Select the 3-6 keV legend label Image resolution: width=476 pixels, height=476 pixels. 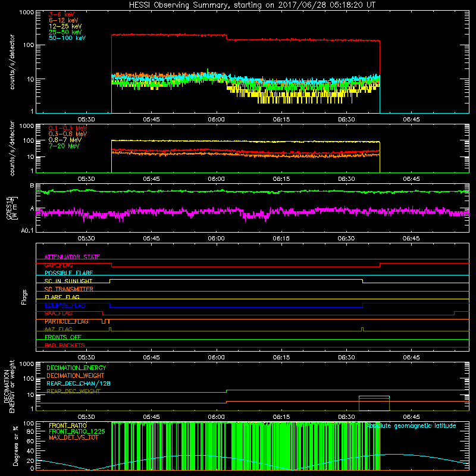pyautogui.click(x=62, y=14)
